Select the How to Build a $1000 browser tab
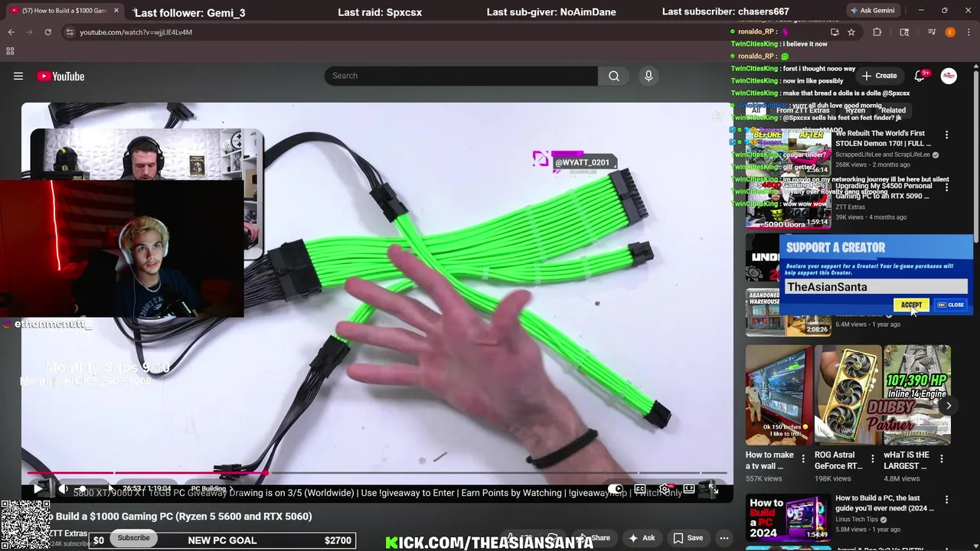This screenshot has height=551, width=980. (x=64, y=11)
